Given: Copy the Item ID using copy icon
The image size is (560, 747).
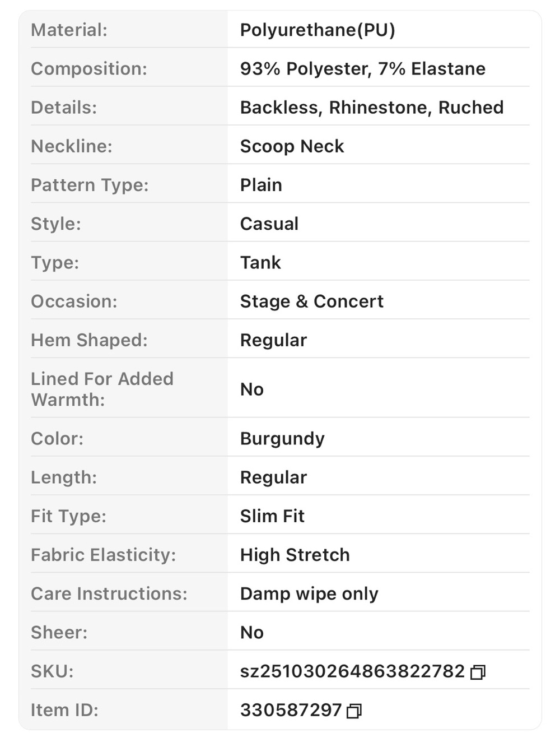Looking at the screenshot, I should point(354,711).
